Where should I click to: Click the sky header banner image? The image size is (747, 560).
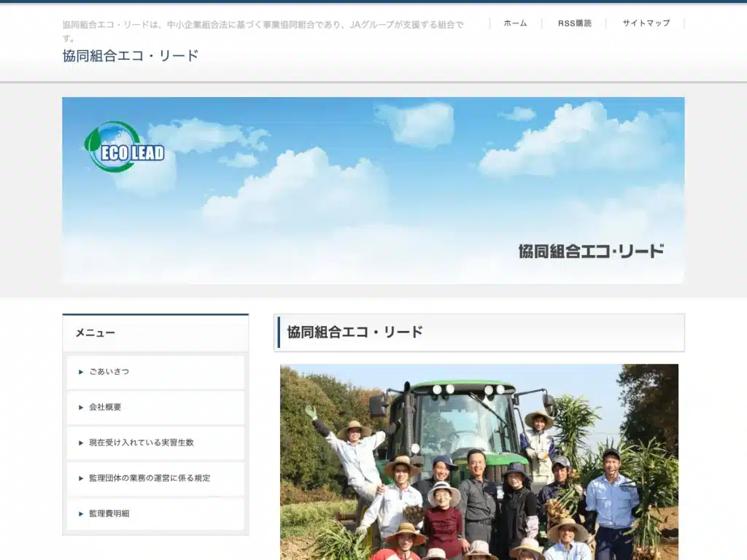click(x=373, y=190)
